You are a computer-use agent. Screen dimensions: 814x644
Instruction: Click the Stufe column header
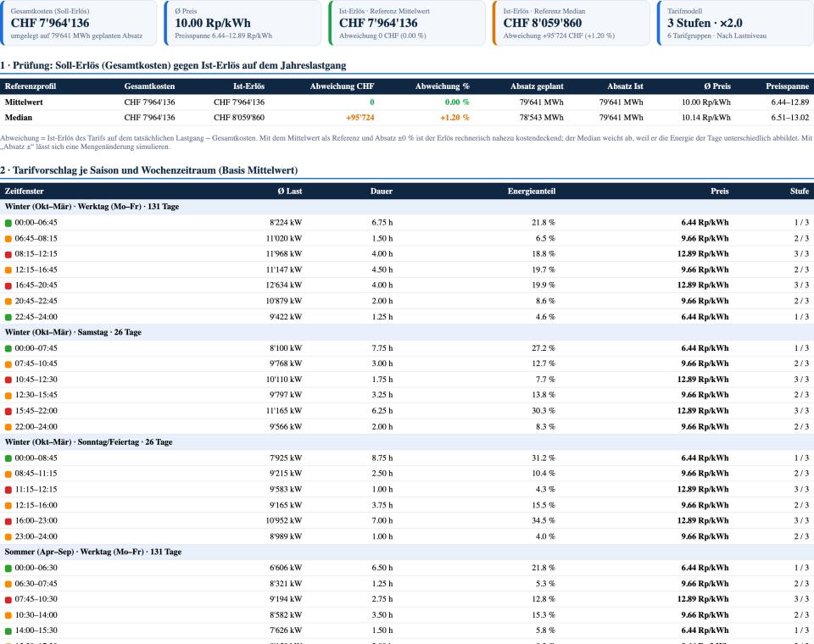pyautogui.click(x=800, y=191)
